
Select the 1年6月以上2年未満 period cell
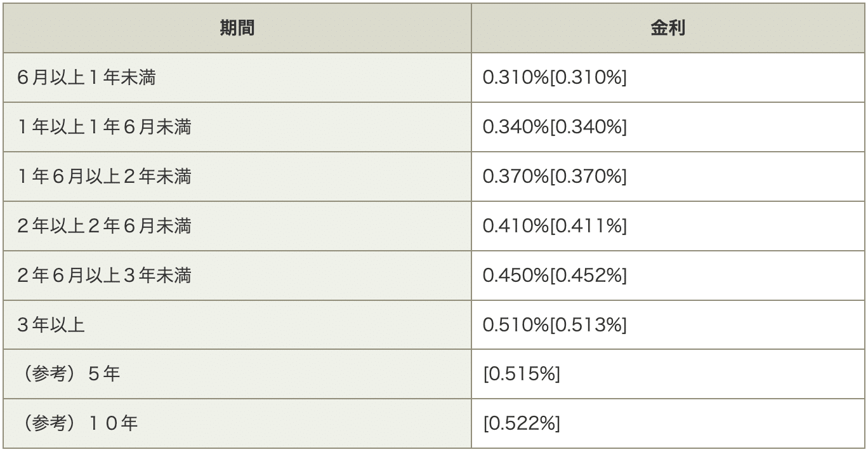[105, 176]
